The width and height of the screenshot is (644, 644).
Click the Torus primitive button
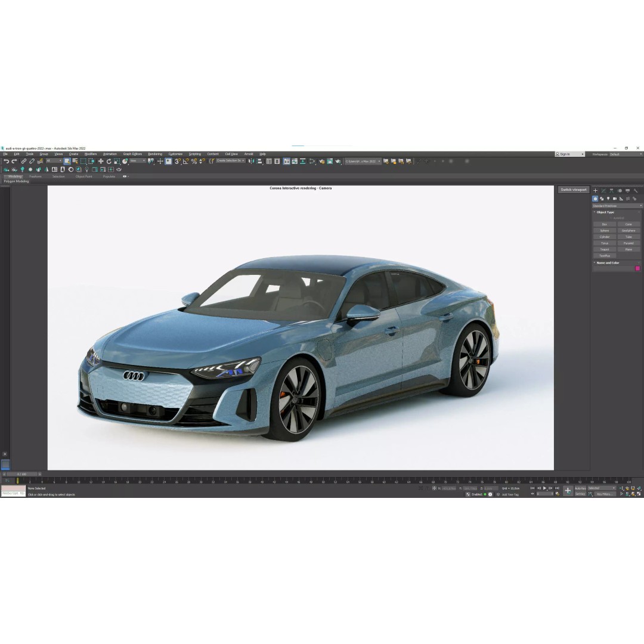point(605,243)
